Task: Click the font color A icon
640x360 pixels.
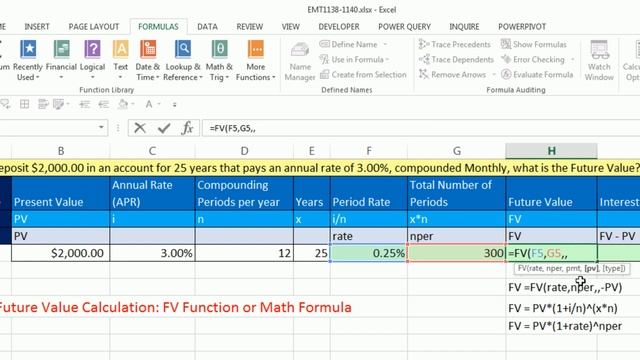Action: coord(149,104)
